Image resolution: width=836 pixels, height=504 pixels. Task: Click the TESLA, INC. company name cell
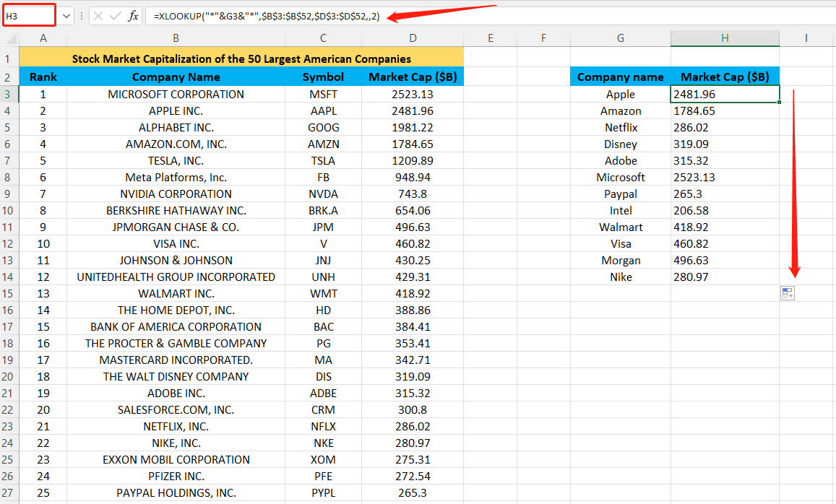tap(176, 160)
